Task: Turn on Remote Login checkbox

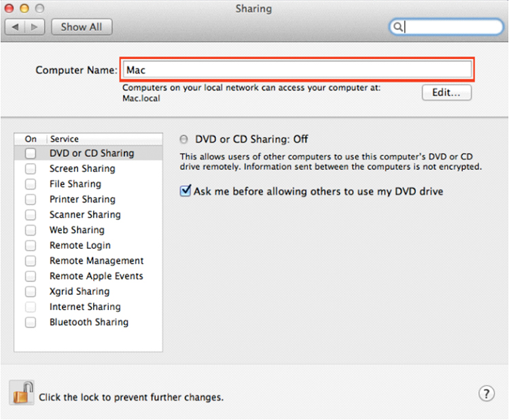Action: coord(31,245)
